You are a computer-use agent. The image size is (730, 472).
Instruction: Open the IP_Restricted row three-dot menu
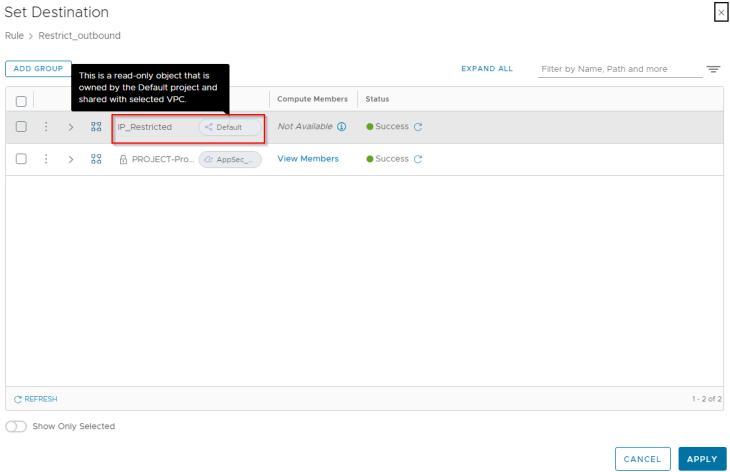pos(46,127)
